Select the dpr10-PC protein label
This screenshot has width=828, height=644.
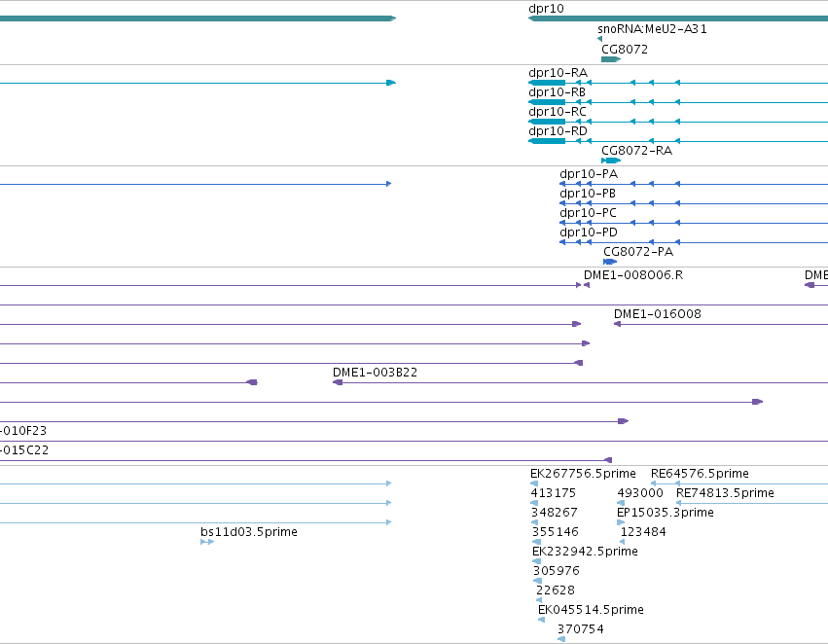click(x=589, y=213)
